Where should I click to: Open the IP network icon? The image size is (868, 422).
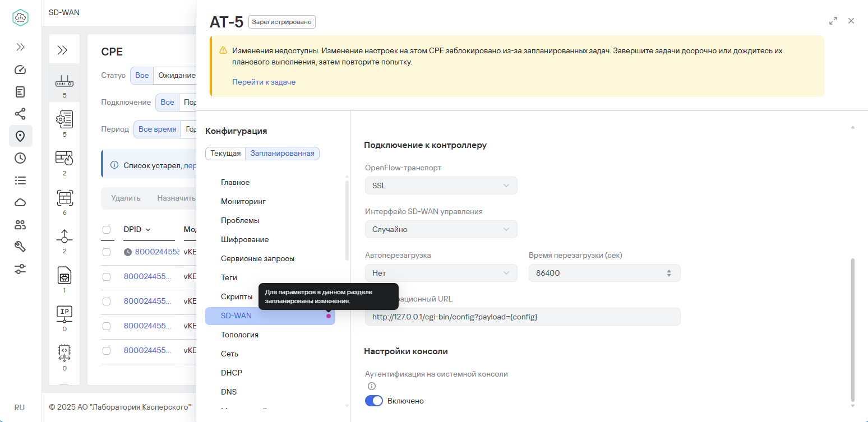pos(64,314)
